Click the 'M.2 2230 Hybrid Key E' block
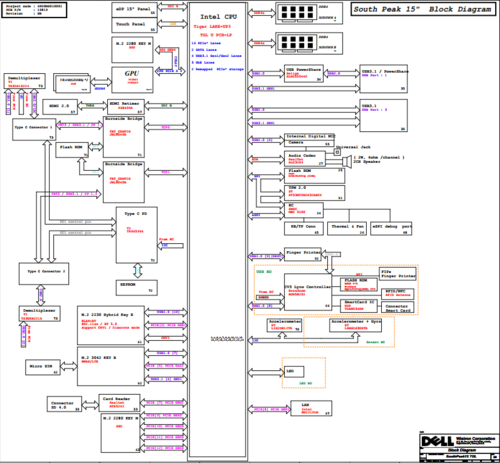Viewport: 500px width, 463px height. click(111, 325)
